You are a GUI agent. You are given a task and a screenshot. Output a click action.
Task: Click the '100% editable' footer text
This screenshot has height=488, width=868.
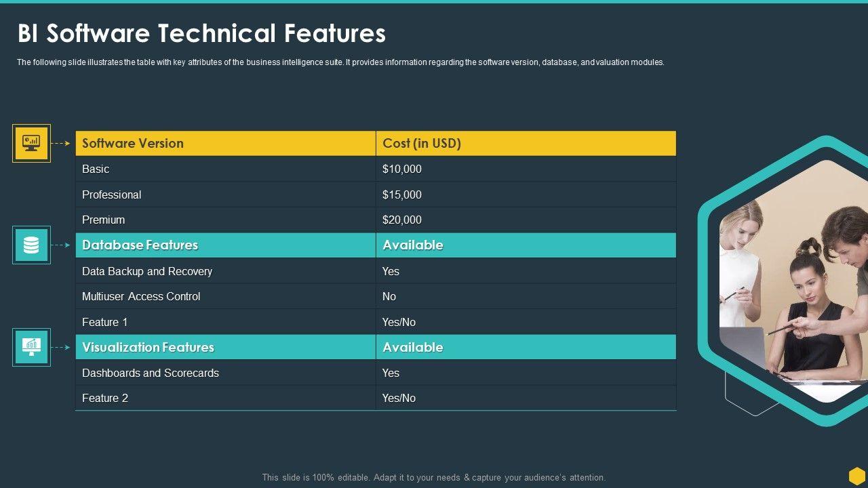pyautogui.click(x=433, y=478)
